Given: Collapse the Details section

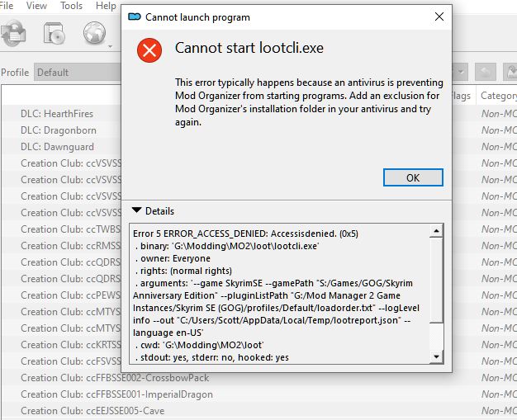Looking at the screenshot, I should [x=137, y=211].
